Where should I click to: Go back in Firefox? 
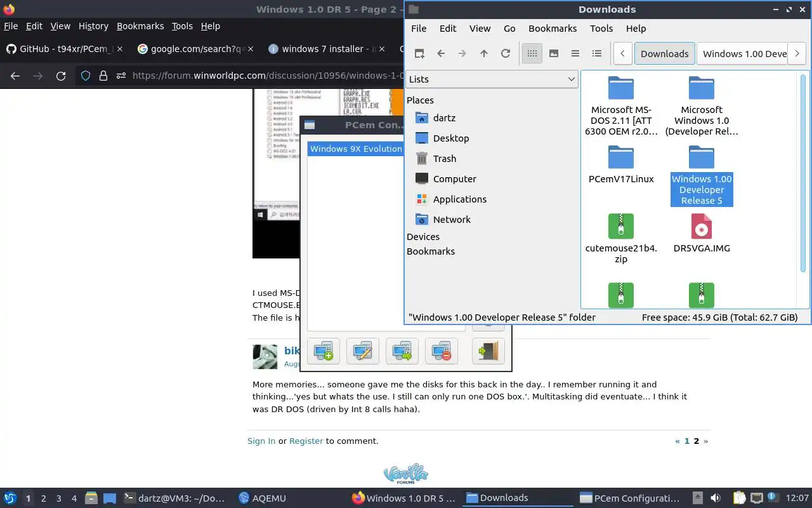coord(15,76)
